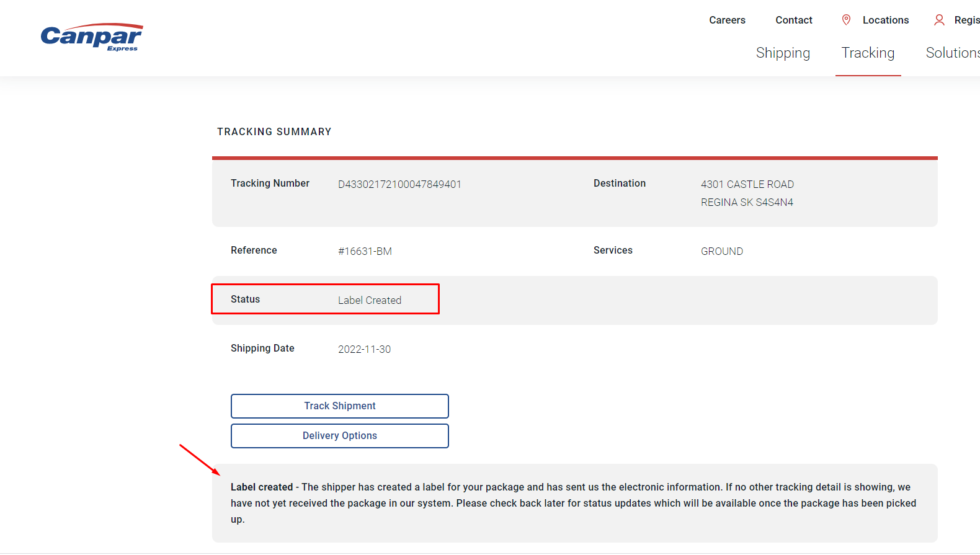Image resolution: width=980 pixels, height=555 pixels.
Task: Click the status value Label Created
Action: (370, 300)
